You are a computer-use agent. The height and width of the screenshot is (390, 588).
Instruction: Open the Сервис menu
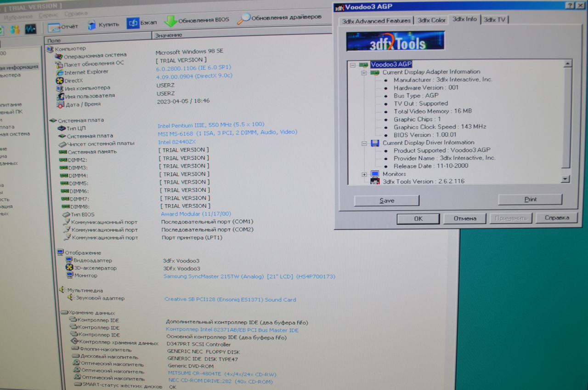(48, 15)
